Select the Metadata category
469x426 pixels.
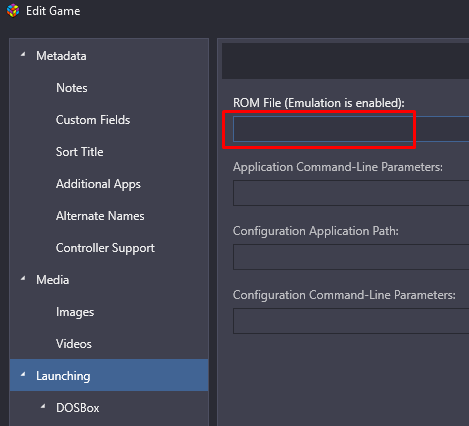coord(61,56)
